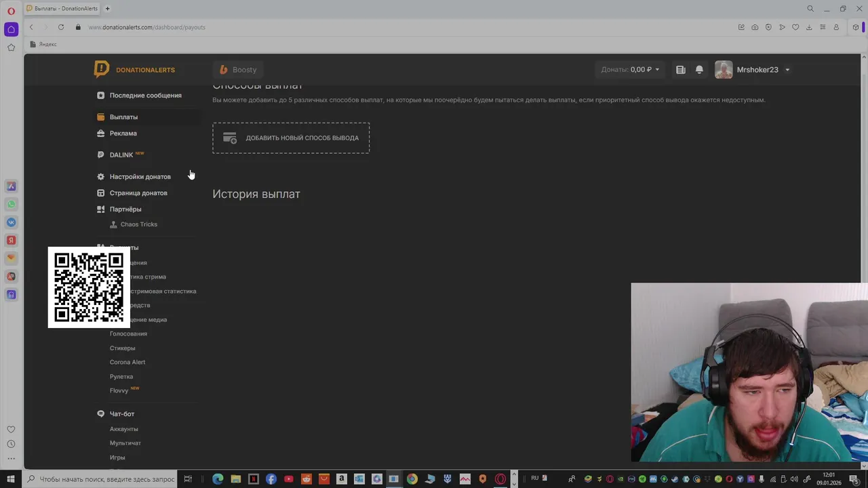Open Игры under Чат-бот
Screen dimensions: 868x488
(117, 457)
